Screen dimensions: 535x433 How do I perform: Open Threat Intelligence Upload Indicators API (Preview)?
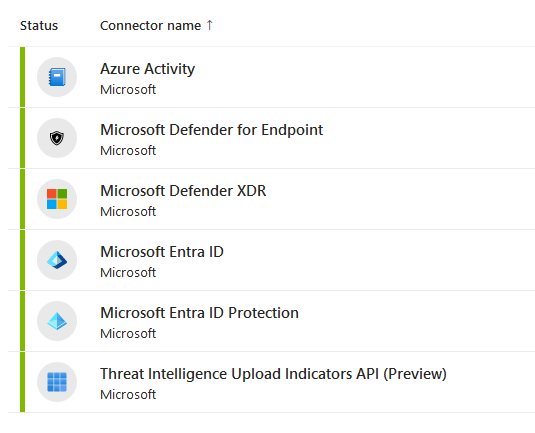(273, 374)
